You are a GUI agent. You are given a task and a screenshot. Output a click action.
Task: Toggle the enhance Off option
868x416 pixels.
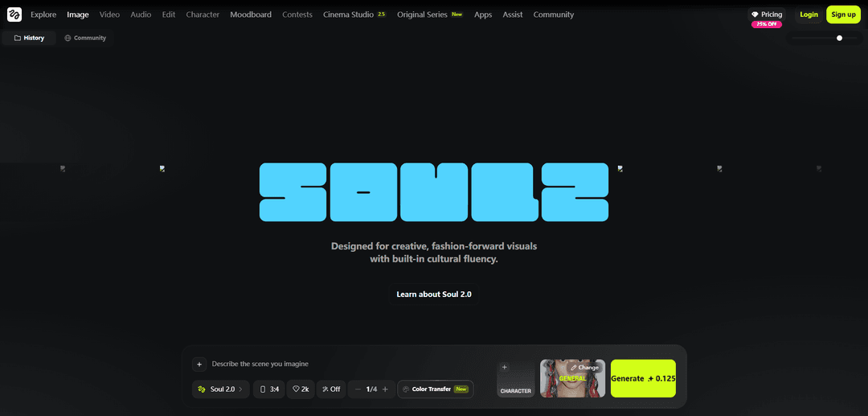point(331,389)
